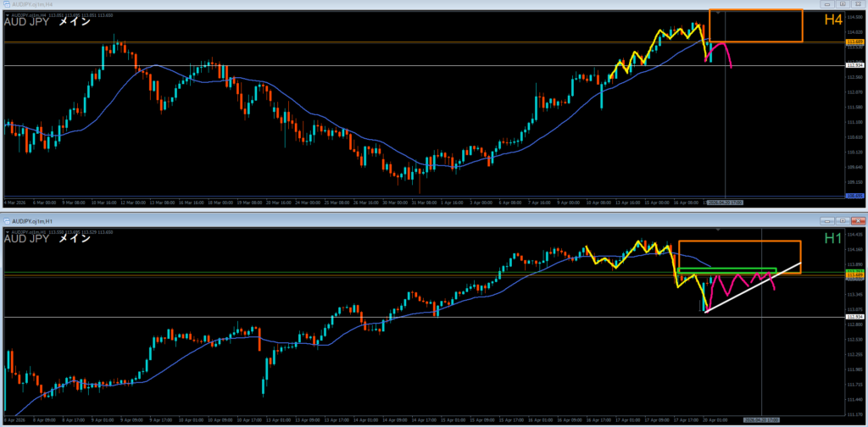The height and width of the screenshot is (427, 868).
Task: Click the white 112.934 price label on H1
Action: pyautogui.click(x=855, y=317)
